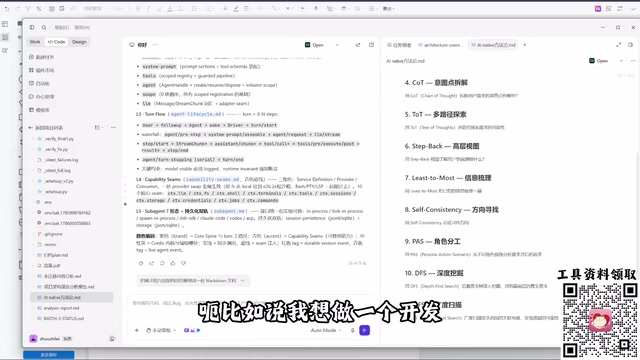Open _vitest_failures.log file

tap(61, 160)
